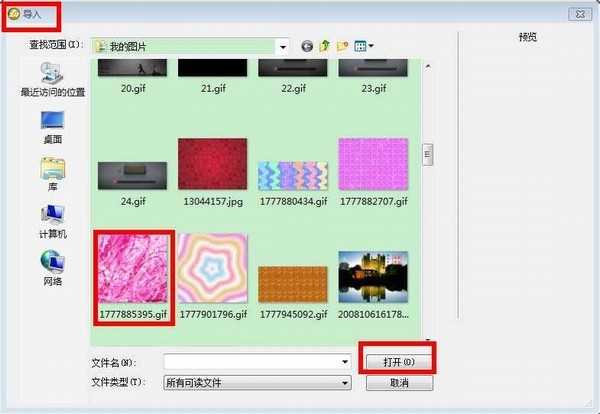Open the view menu icon
600x414 pixels.
click(x=359, y=46)
